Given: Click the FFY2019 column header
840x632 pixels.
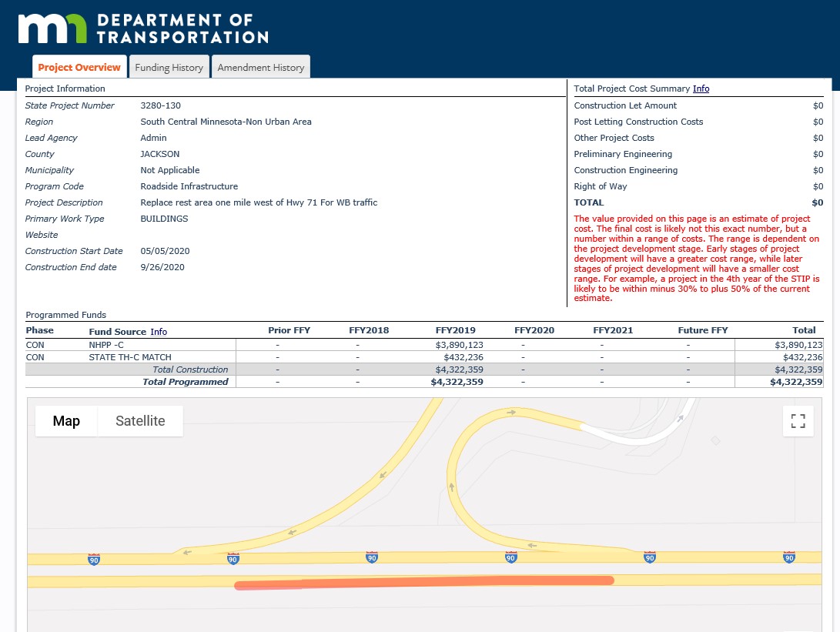Looking at the screenshot, I should (455, 329).
